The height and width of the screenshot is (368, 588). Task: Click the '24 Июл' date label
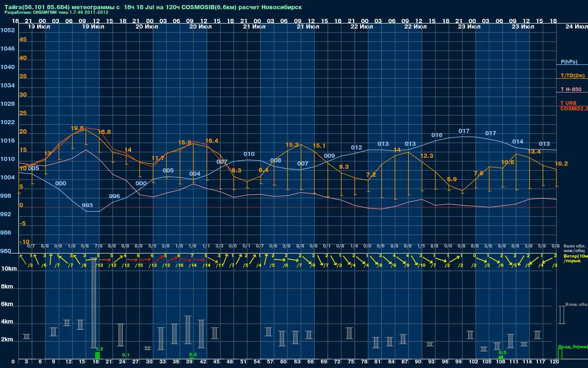(576, 27)
